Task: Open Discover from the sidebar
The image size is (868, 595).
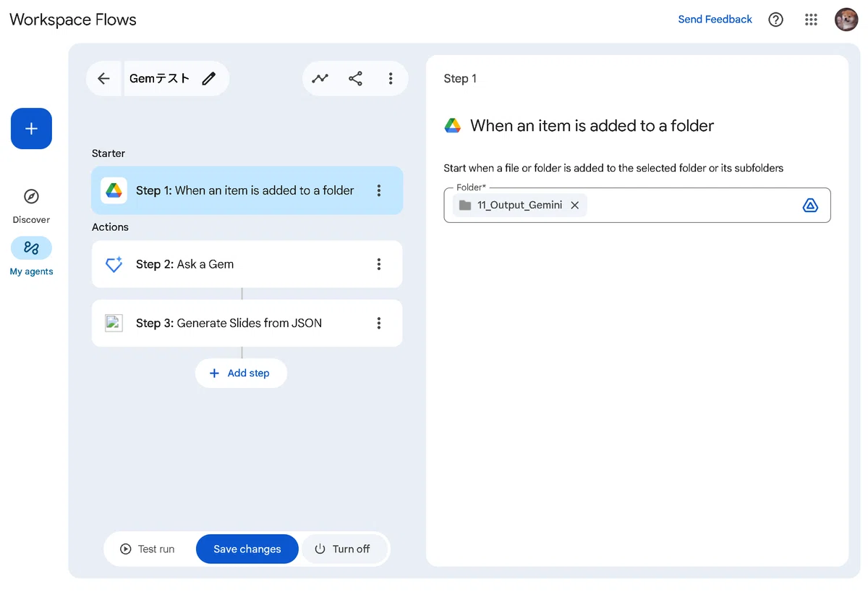Action: (x=31, y=206)
